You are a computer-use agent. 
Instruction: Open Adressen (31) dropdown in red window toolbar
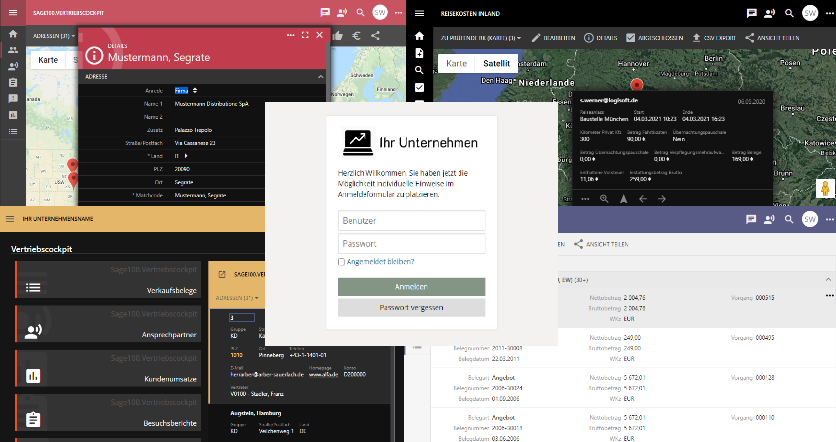54,36
